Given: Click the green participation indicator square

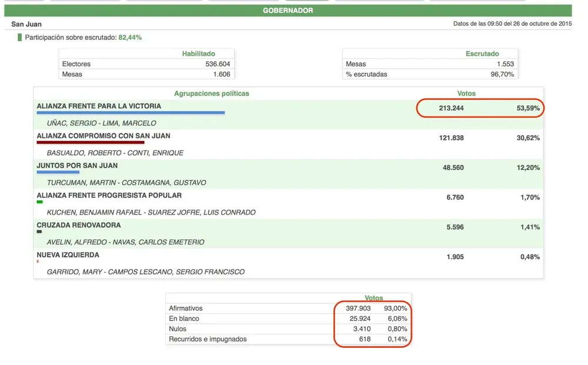Looking at the screenshot, I should (x=19, y=38).
